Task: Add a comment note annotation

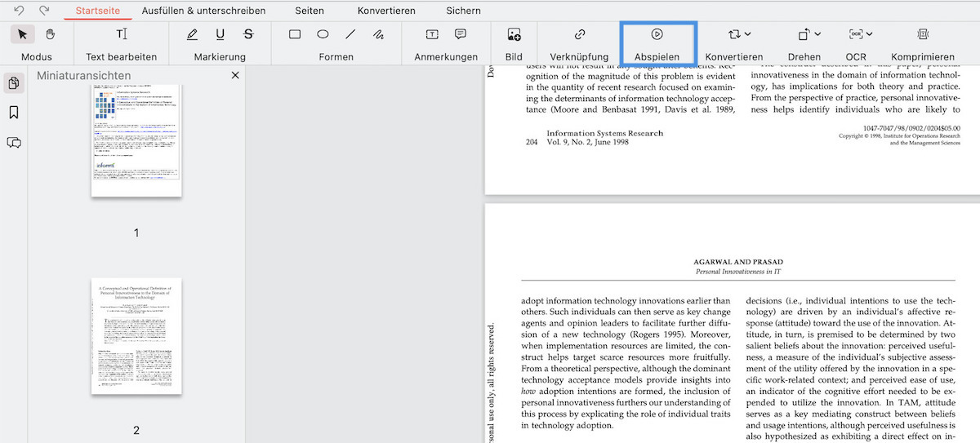Action: (x=461, y=34)
